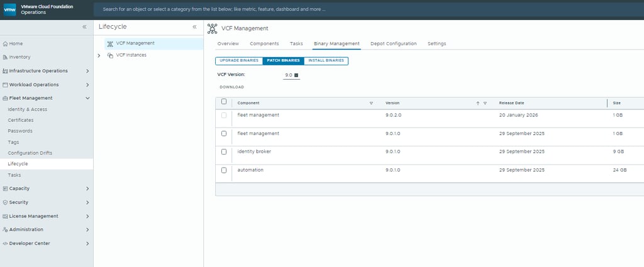Screen dimensions: 644x267
Task: Open the Settings tab
Action: click(436, 43)
